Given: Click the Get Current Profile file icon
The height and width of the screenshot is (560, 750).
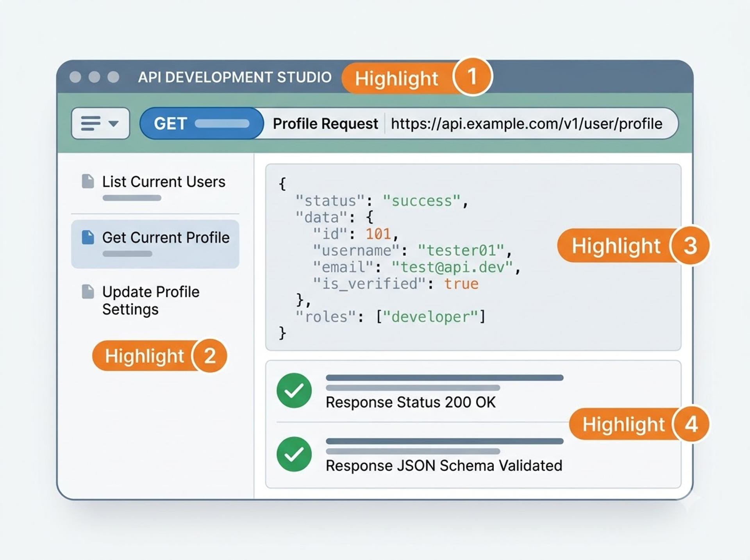Looking at the screenshot, I should click(88, 237).
